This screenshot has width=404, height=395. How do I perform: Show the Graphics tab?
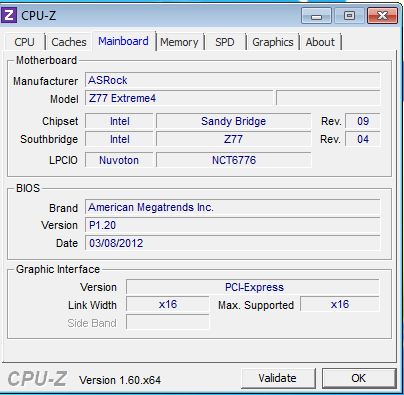273,42
